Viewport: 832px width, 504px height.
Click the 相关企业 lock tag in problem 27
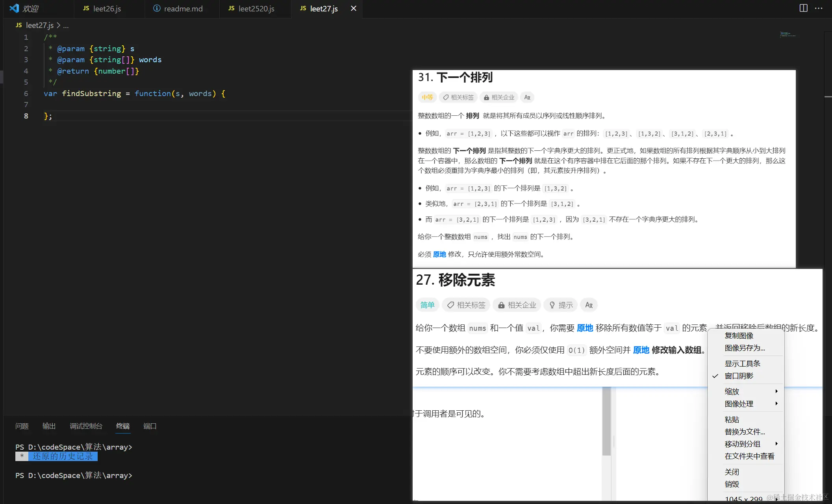pyautogui.click(x=517, y=305)
